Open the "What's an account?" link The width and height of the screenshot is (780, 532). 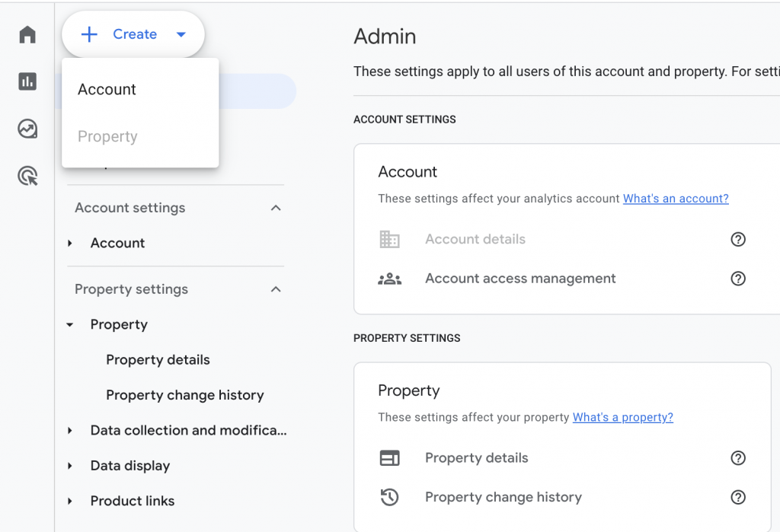[x=676, y=199]
